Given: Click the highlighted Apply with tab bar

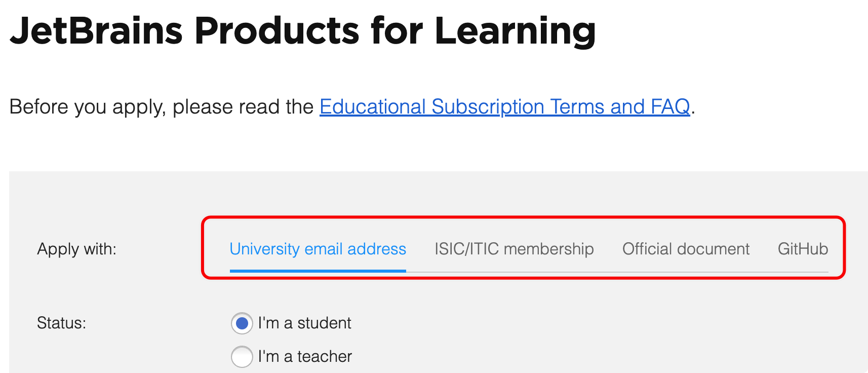Looking at the screenshot, I should tap(522, 249).
